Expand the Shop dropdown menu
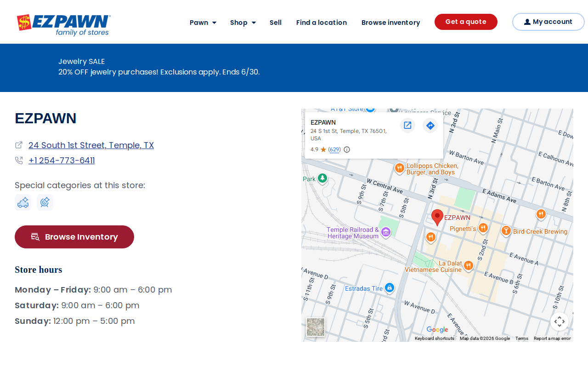The width and height of the screenshot is (588, 368). [x=243, y=22]
